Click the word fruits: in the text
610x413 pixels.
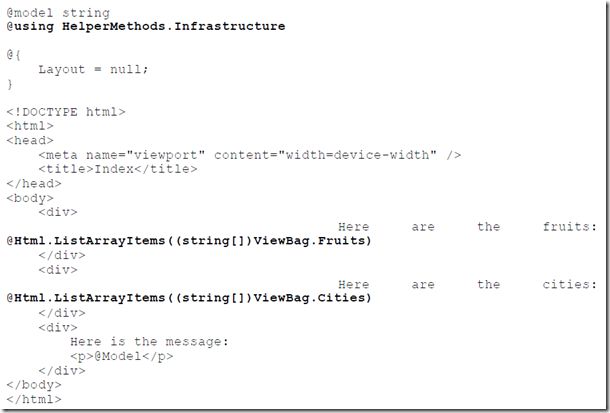click(570, 227)
